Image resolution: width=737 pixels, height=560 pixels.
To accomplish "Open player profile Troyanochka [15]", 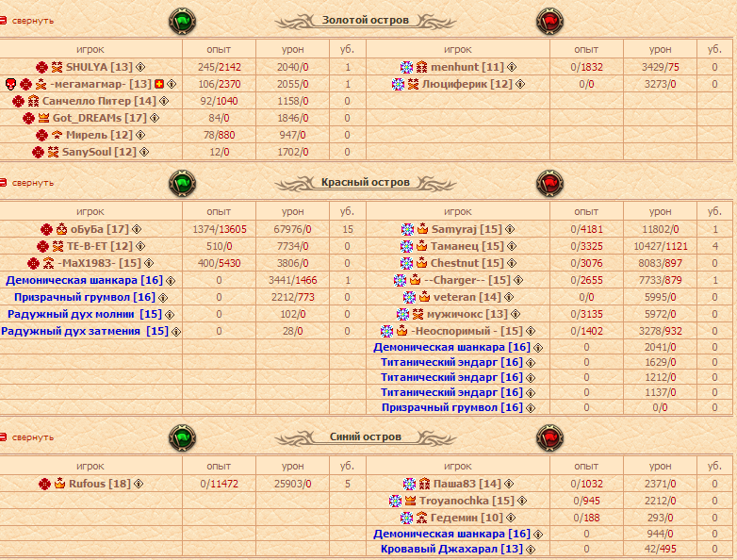I will pos(467,501).
